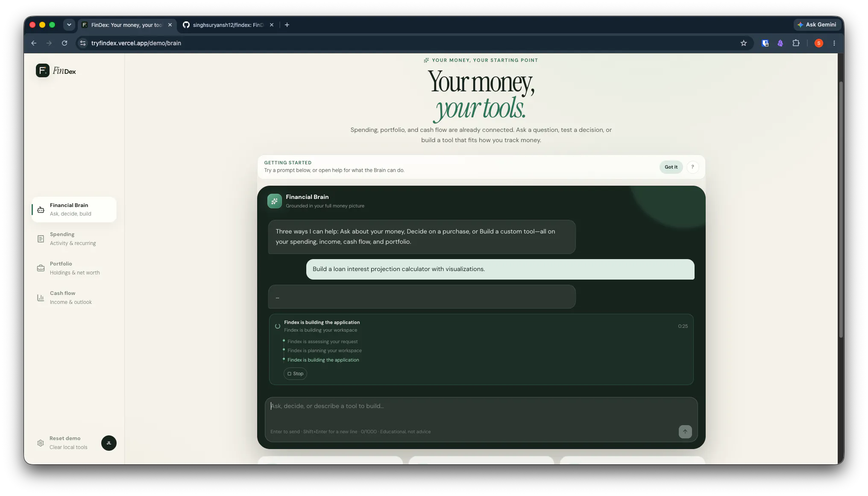Screen dimensions: 868x496
Task: Click the Cash flow bar chart icon
Action: (41, 298)
